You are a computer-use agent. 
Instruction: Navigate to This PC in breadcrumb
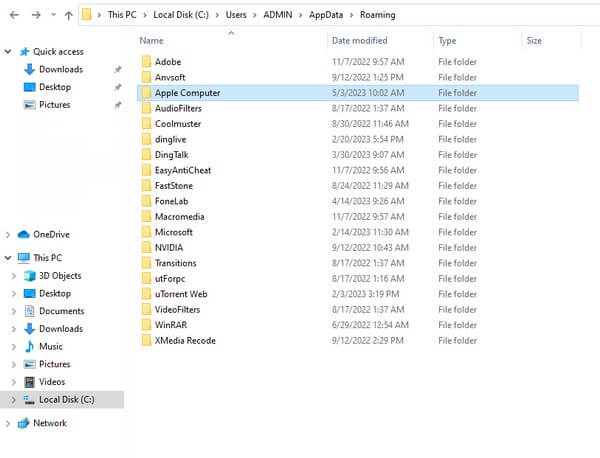pos(122,15)
